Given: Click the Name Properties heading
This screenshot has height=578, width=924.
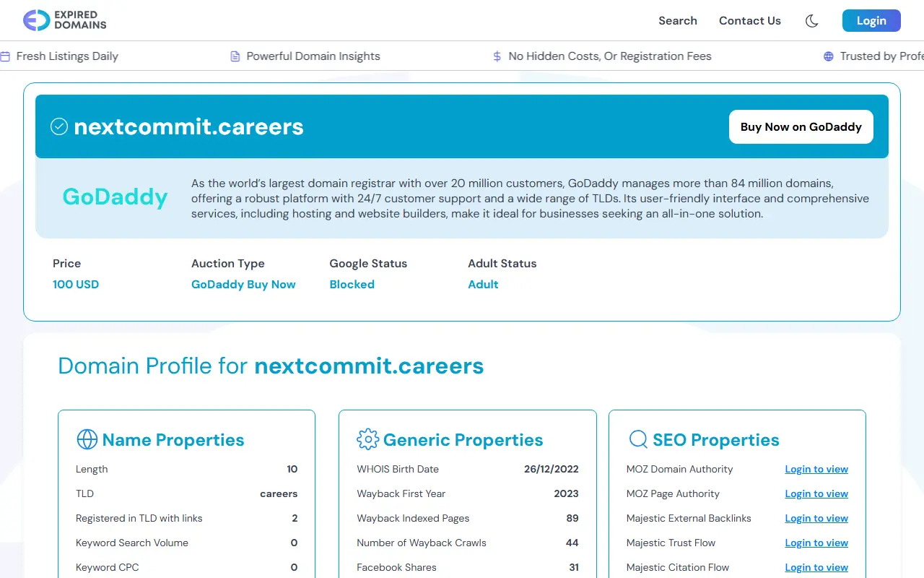Looking at the screenshot, I should click(x=173, y=439).
